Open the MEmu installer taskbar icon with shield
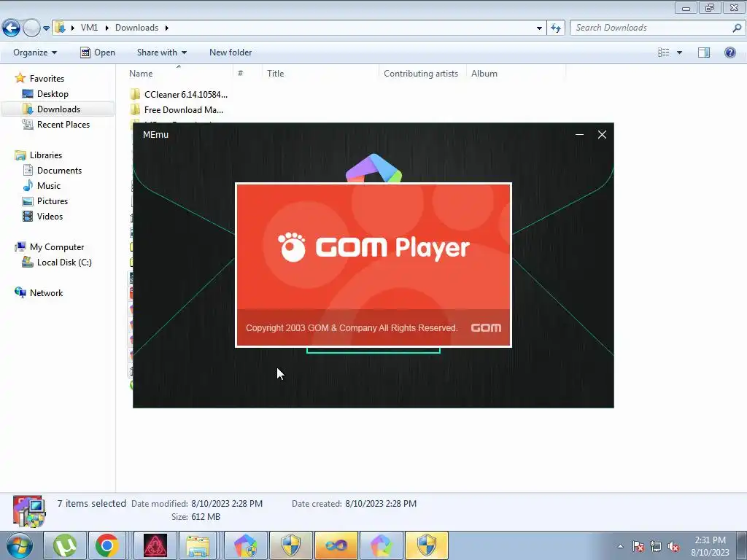747x560 pixels. (245, 545)
